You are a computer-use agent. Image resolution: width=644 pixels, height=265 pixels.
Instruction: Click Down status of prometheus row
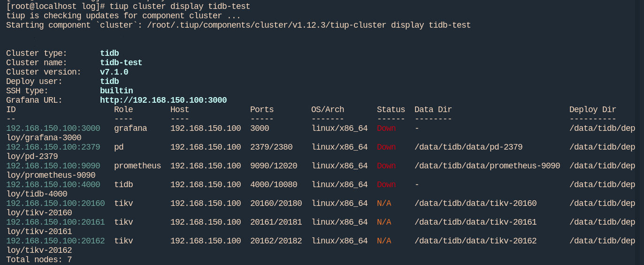click(386, 166)
